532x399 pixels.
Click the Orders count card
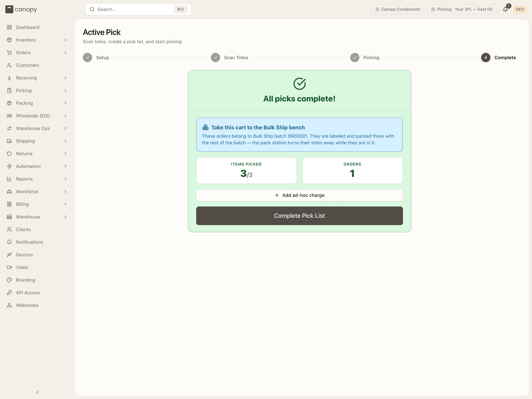[x=352, y=171]
